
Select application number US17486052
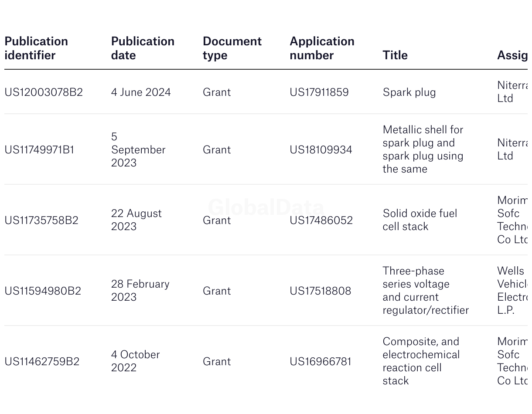(x=321, y=221)
